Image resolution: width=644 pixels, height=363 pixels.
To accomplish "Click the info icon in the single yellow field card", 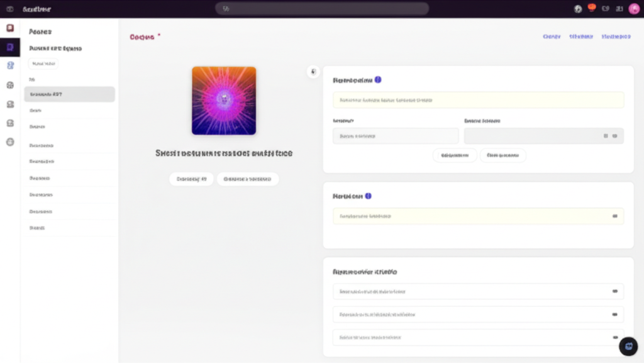I will click(x=369, y=196).
